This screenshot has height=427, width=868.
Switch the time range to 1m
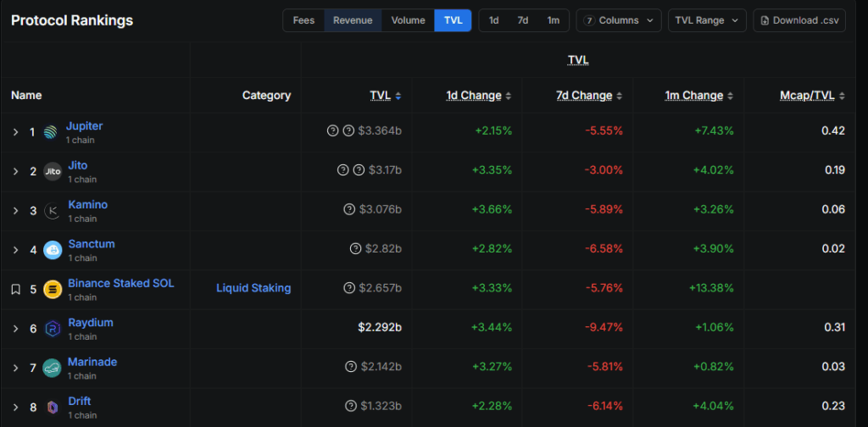[x=553, y=20]
